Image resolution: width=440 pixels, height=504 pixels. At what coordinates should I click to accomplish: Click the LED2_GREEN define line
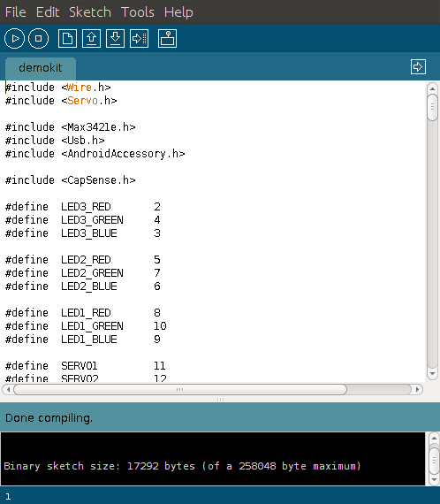83,273
